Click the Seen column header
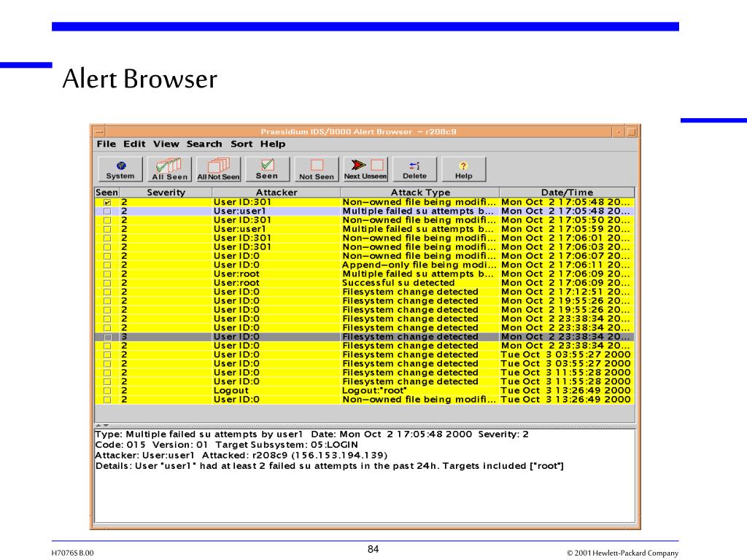The image size is (747, 560). pyautogui.click(x=107, y=192)
